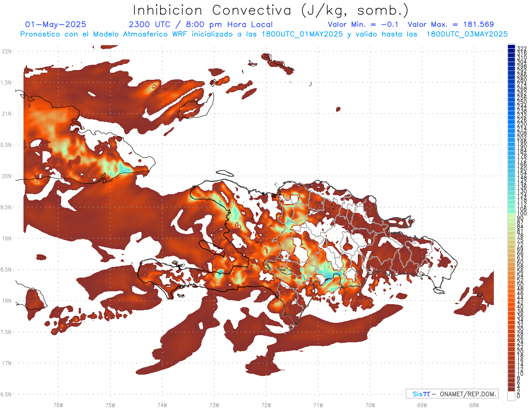Click the "70W" longitude label

pyautogui.click(x=370, y=405)
